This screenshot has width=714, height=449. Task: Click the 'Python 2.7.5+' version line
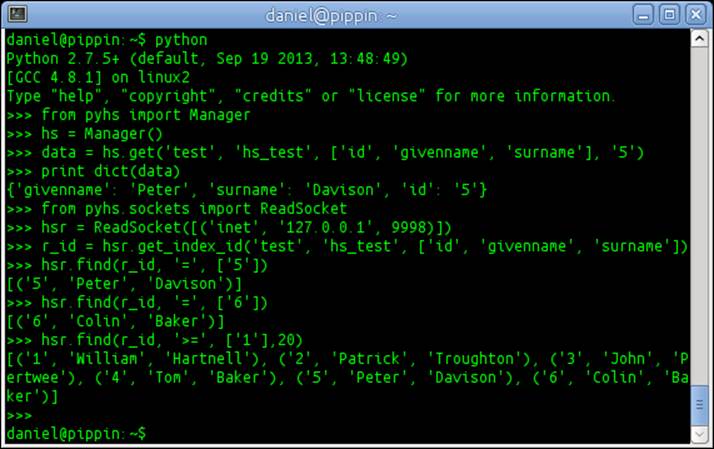(x=207, y=59)
